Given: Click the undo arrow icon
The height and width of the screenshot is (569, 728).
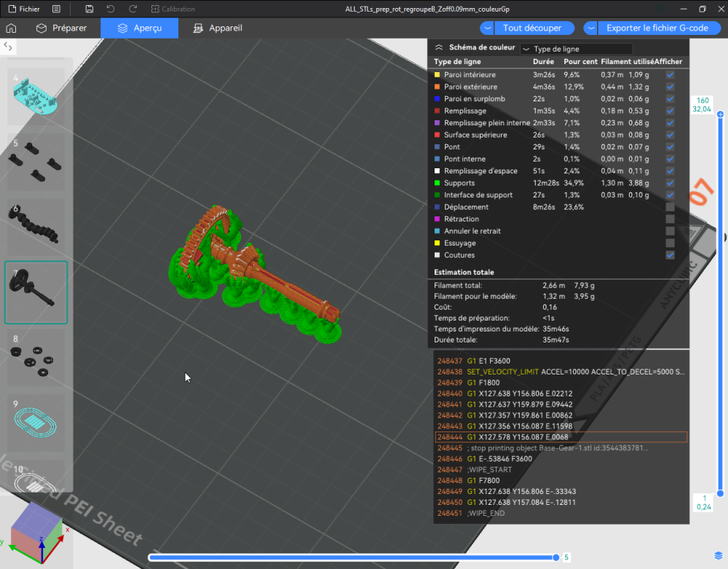Looking at the screenshot, I should click(x=111, y=9).
